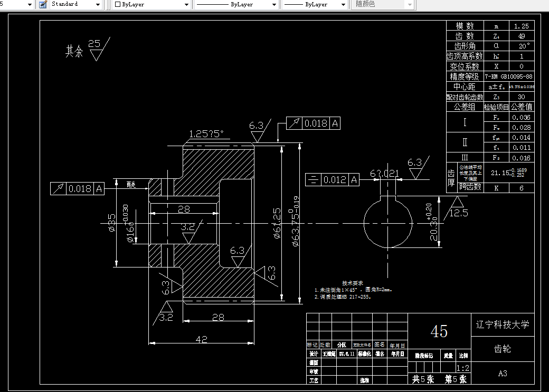
Task: Select the ø35 diameter dimension
Action: point(112,223)
